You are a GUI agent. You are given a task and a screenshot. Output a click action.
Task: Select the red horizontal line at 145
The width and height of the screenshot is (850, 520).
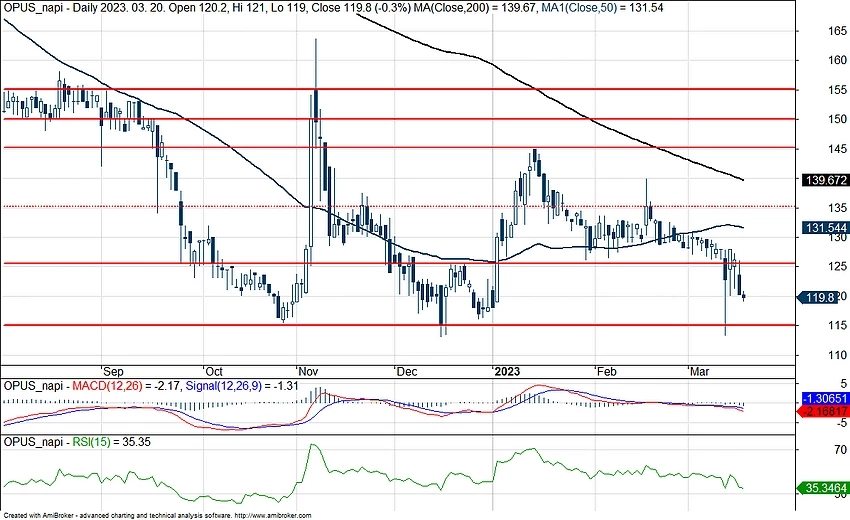point(400,147)
